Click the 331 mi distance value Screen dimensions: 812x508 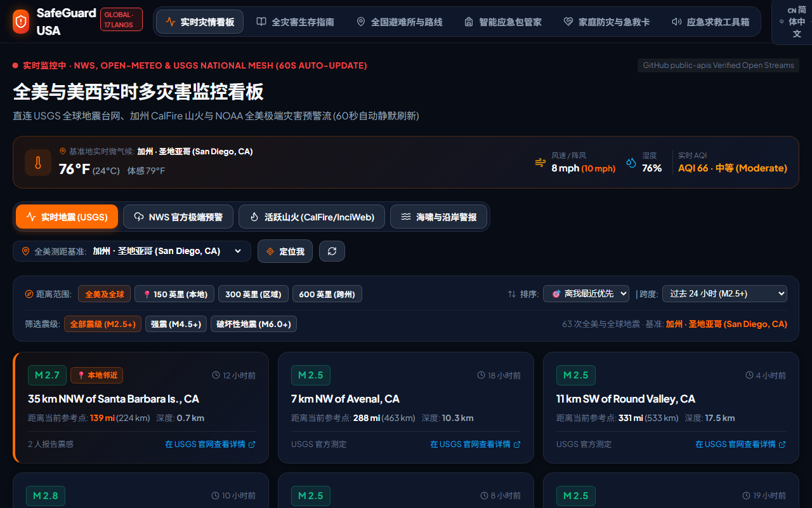[631, 418]
